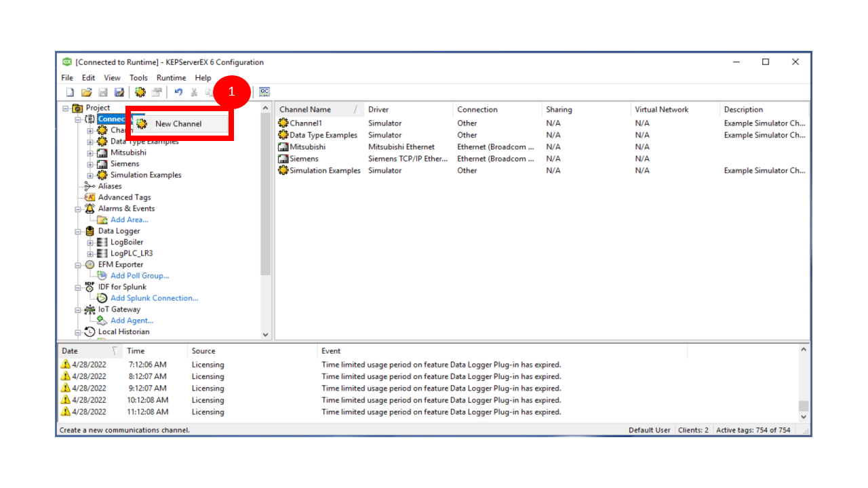This screenshot has width=868, height=488.
Task: Open the File menu
Action: click(x=67, y=78)
